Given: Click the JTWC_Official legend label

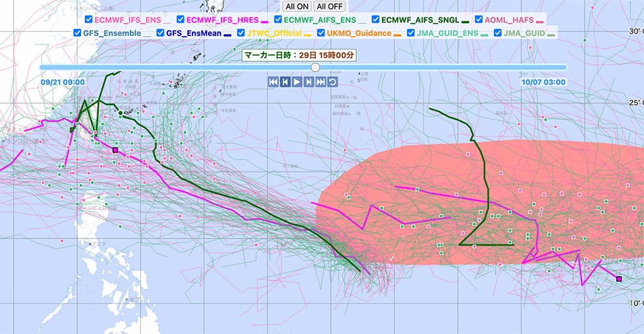Looking at the screenshot, I should [x=274, y=34].
